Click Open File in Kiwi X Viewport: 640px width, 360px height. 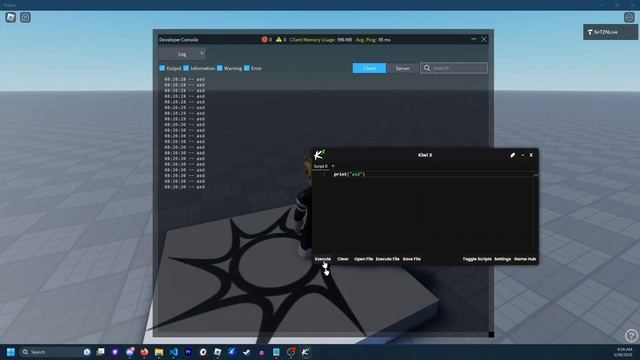pos(363,259)
